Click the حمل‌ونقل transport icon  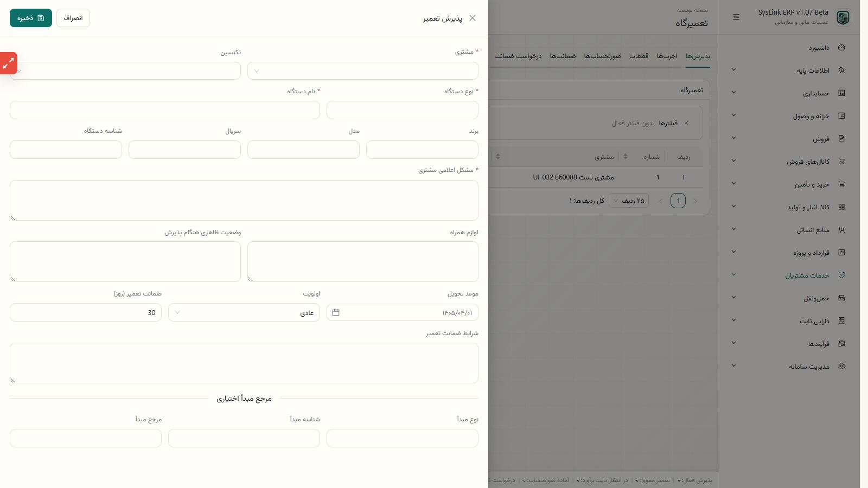pos(841,298)
